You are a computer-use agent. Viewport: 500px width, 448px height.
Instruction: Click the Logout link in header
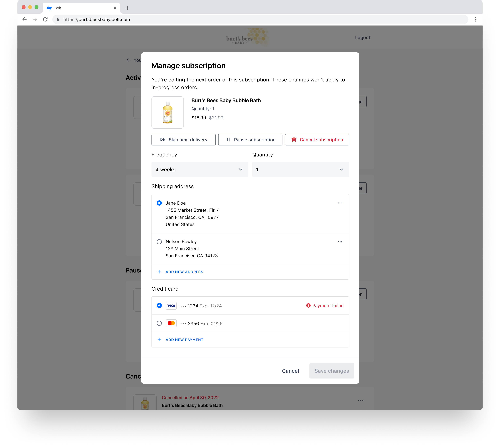click(x=363, y=37)
